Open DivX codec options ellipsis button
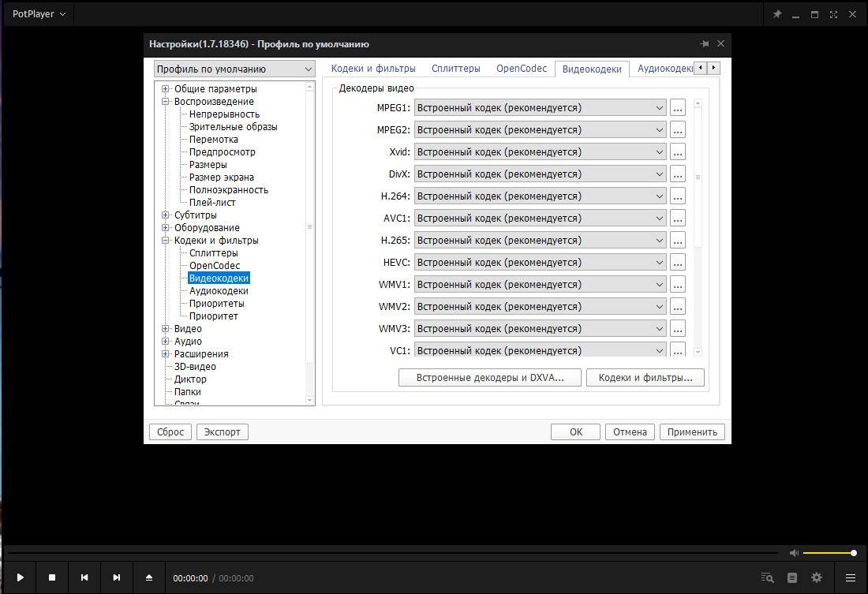The image size is (868, 594). click(678, 174)
